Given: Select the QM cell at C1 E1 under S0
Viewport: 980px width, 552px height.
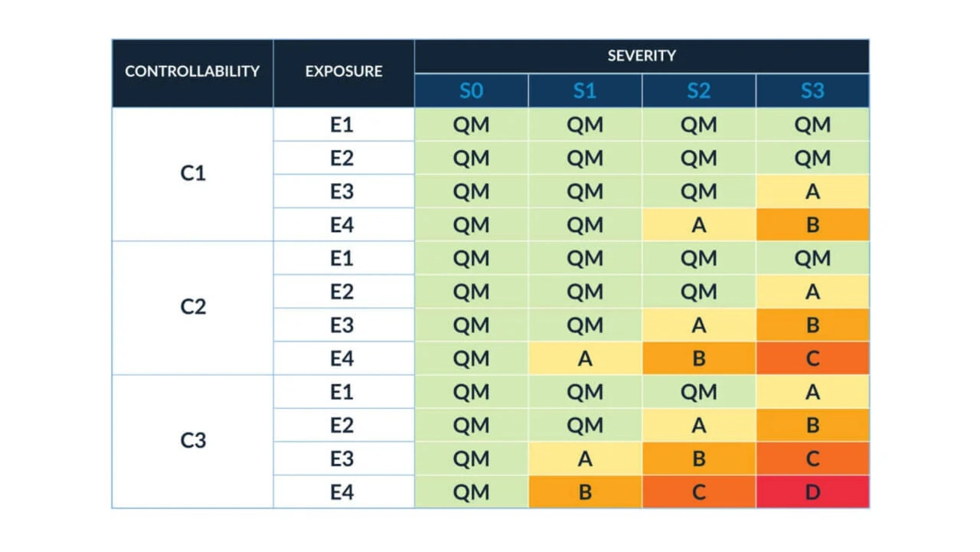Looking at the screenshot, I should [x=471, y=124].
